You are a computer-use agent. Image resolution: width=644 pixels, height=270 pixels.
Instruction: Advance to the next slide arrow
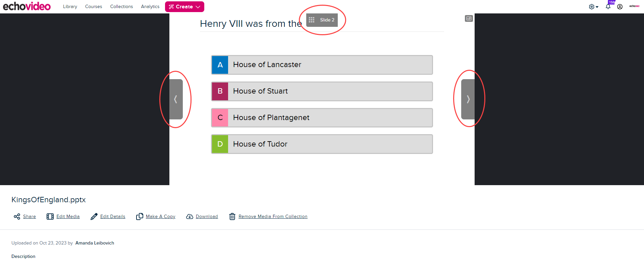click(468, 99)
